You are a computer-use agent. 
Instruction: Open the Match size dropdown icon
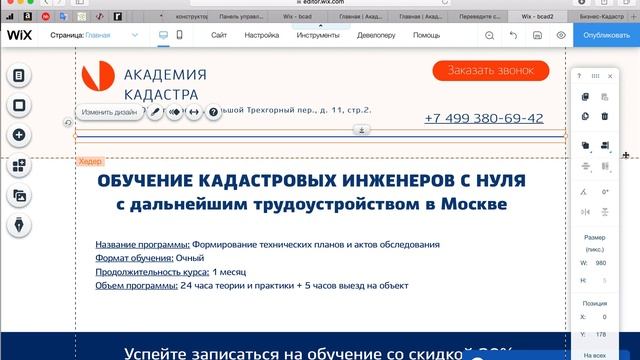pos(605,166)
